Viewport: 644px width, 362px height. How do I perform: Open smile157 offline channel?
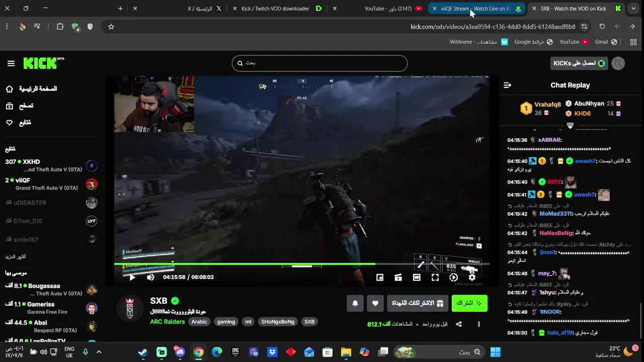coord(50,240)
